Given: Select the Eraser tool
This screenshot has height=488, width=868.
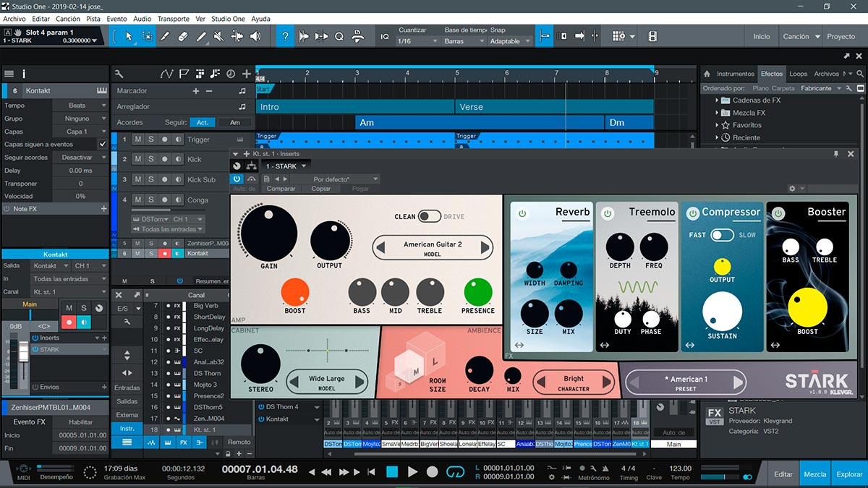Looking at the screenshot, I should point(183,35).
